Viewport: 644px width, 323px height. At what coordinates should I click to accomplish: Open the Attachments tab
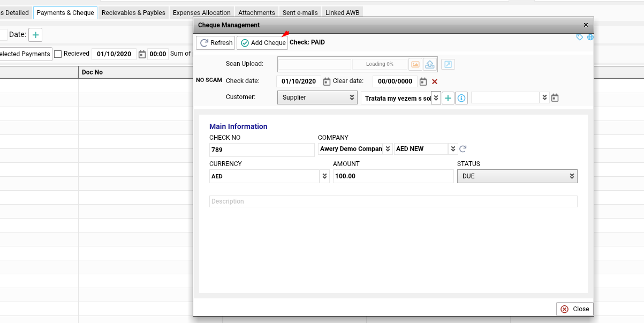256,13
